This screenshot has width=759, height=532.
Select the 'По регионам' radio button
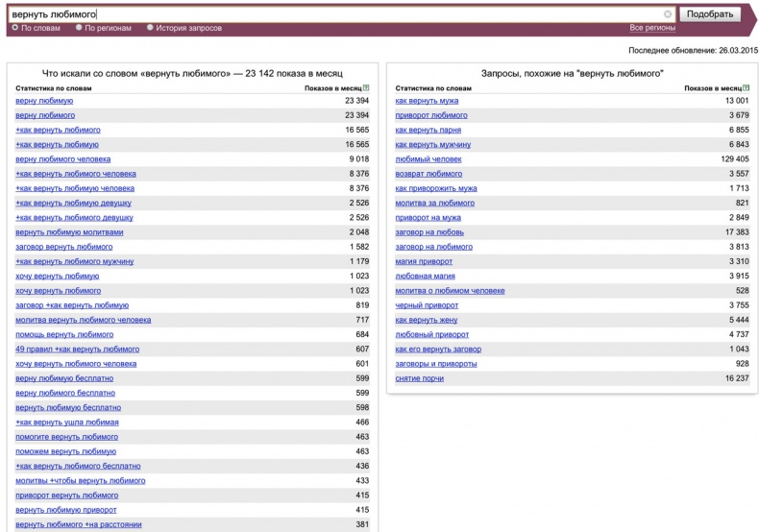click(x=78, y=28)
